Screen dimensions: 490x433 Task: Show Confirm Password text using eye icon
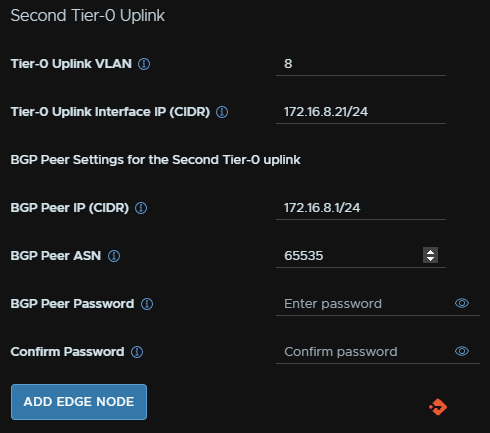pos(462,351)
